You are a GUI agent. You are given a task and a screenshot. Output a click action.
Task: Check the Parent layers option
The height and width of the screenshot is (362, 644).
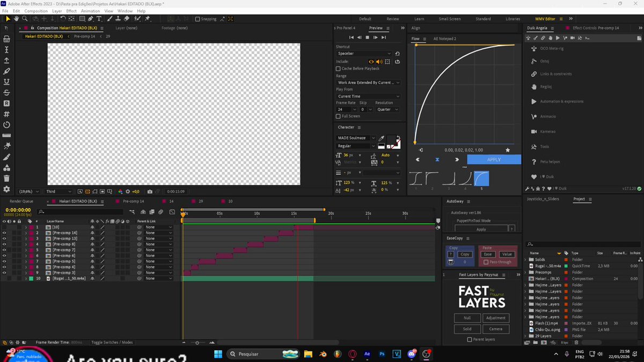470,339
